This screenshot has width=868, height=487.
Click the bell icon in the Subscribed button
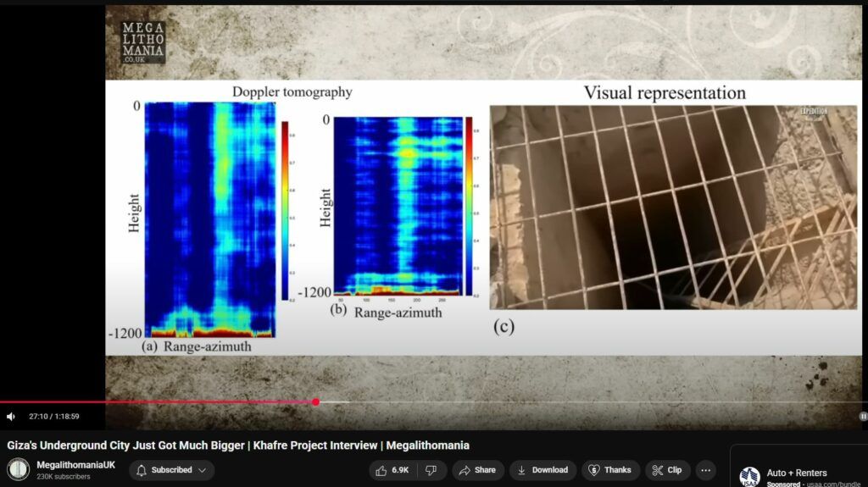[142, 470]
